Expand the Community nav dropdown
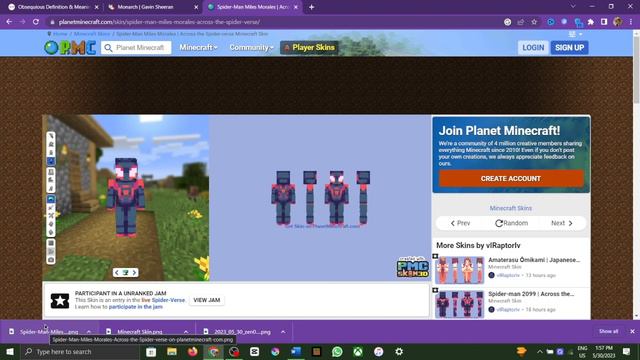 [251, 48]
